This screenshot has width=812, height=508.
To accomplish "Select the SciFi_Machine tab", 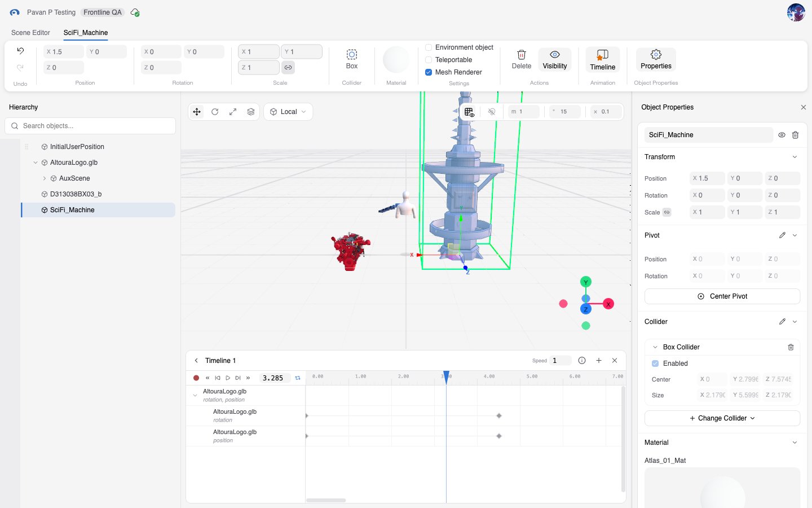I will [x=86, y=33].
